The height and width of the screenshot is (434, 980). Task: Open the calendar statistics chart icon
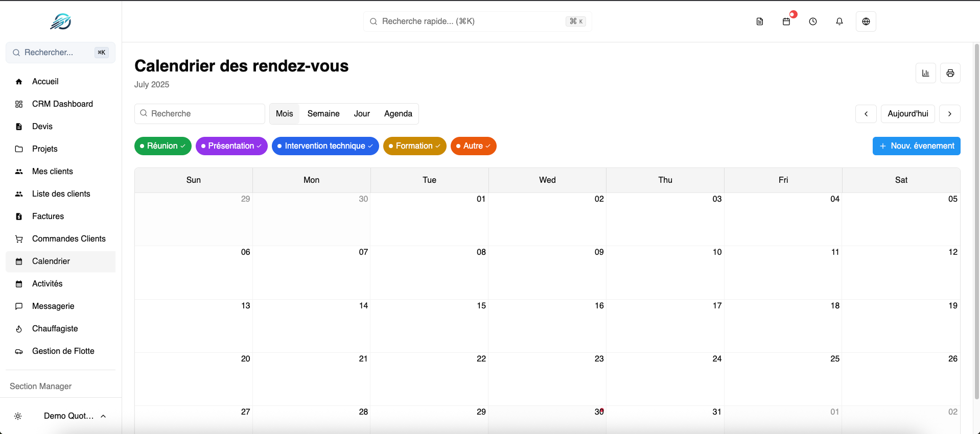(x=925, y=73)
